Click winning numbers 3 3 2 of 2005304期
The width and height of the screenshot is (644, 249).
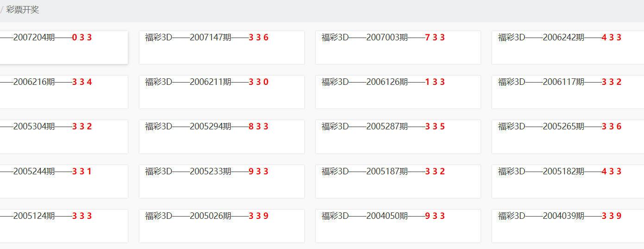[82, 127]
